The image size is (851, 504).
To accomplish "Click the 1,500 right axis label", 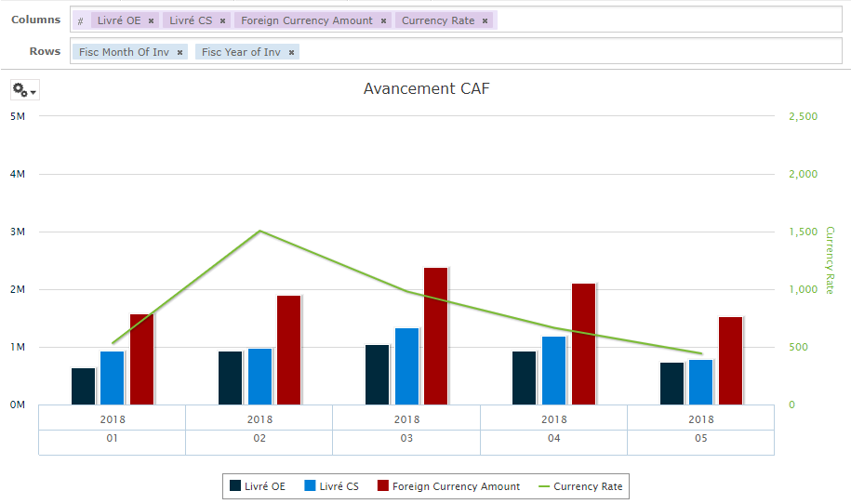I will pyautogui.click(x=804, y=232).
